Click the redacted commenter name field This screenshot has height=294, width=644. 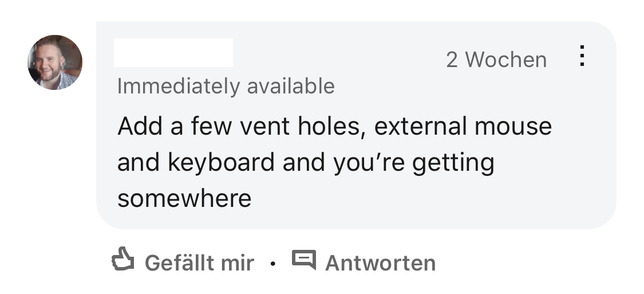coord(173,53)
